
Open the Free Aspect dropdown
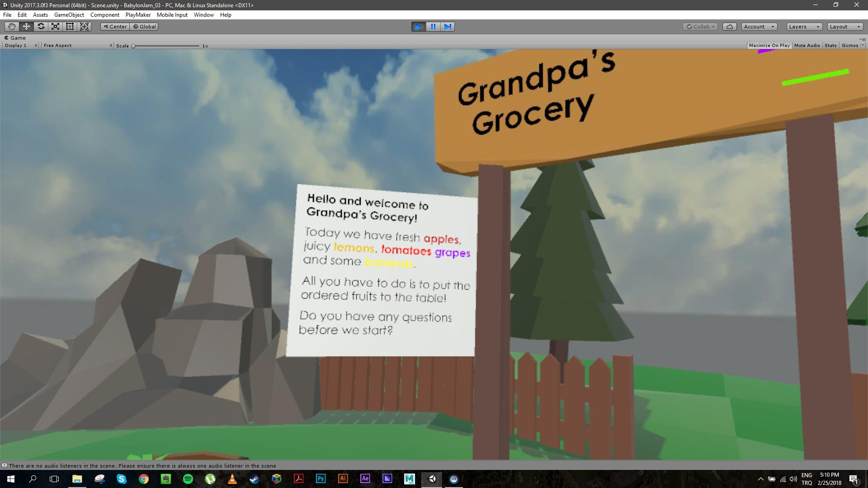[77, 45]
